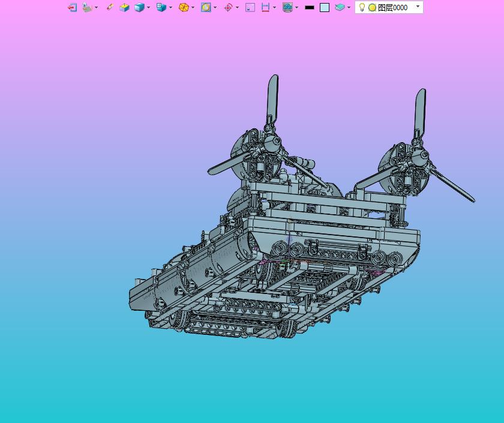
Task: Open the 图层0000 layer dropdown list
Action: (418, 6)
